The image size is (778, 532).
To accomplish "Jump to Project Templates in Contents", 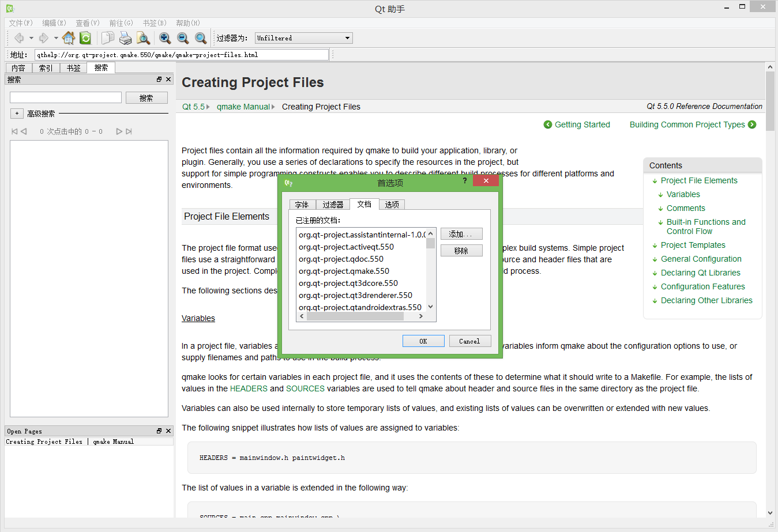I will point(693,245).
